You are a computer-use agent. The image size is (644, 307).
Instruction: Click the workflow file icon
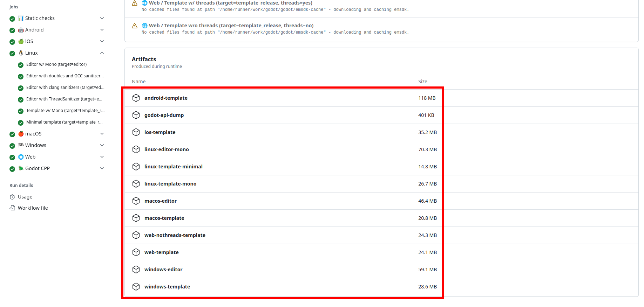(12, 208)
